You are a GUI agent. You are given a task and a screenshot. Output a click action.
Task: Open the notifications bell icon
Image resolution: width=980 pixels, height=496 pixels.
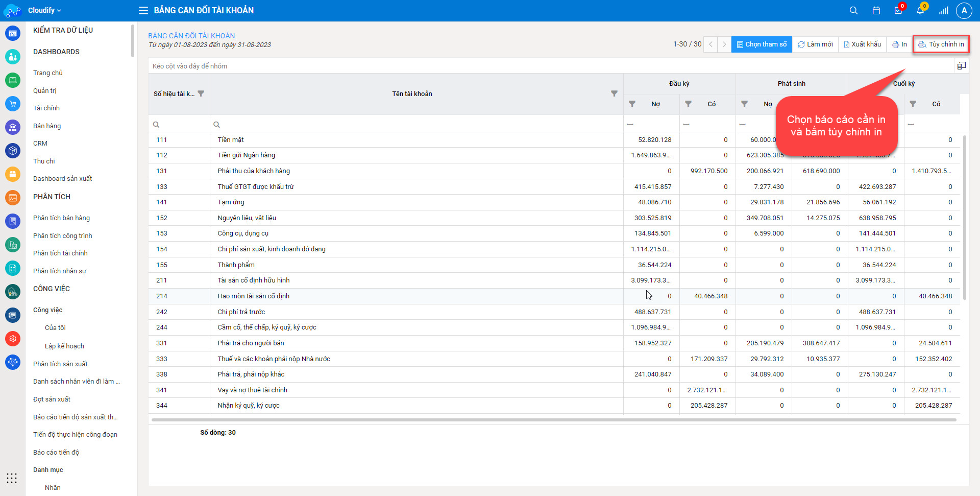click(921, 10)
